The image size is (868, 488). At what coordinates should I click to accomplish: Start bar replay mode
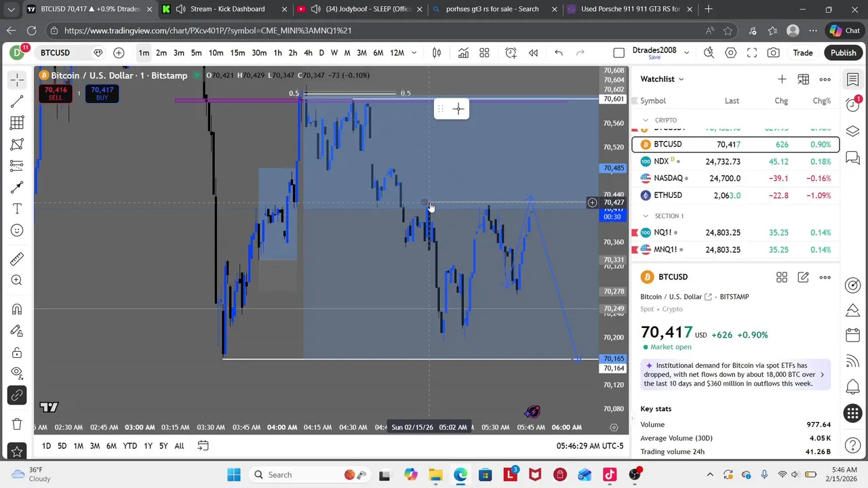pos(534,53)
